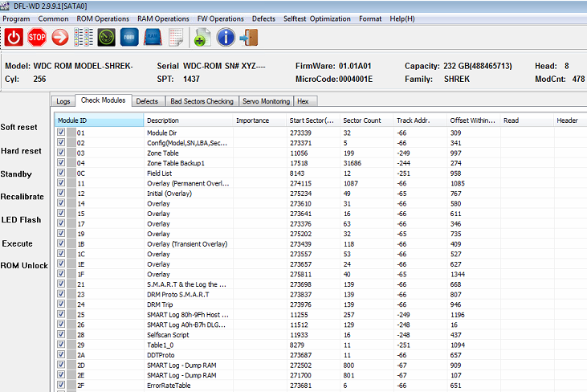
Task: Click the add-document green plus icon
Action: [x=202, y=38]
